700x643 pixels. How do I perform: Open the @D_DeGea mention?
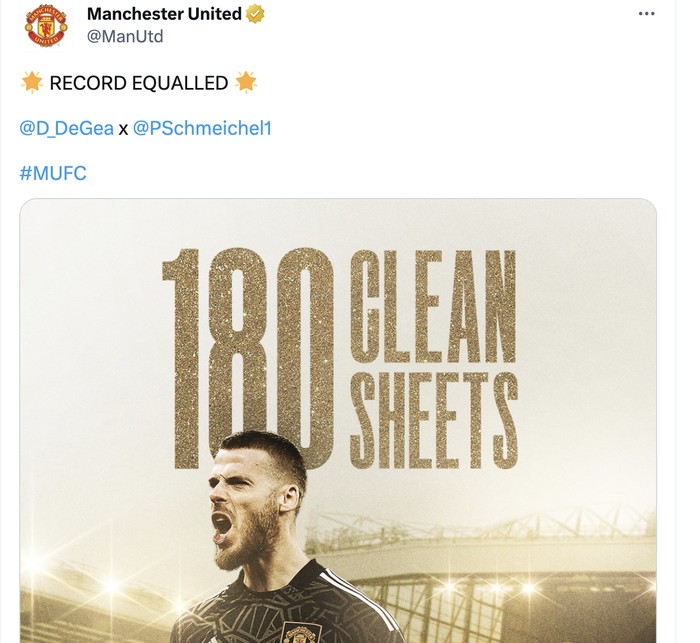click(x=66, y=128)
